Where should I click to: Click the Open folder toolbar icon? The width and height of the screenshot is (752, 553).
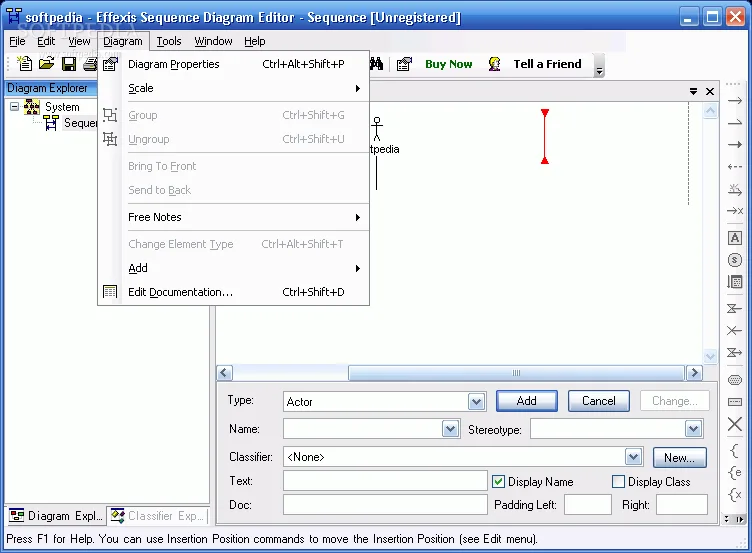point(47,64)
